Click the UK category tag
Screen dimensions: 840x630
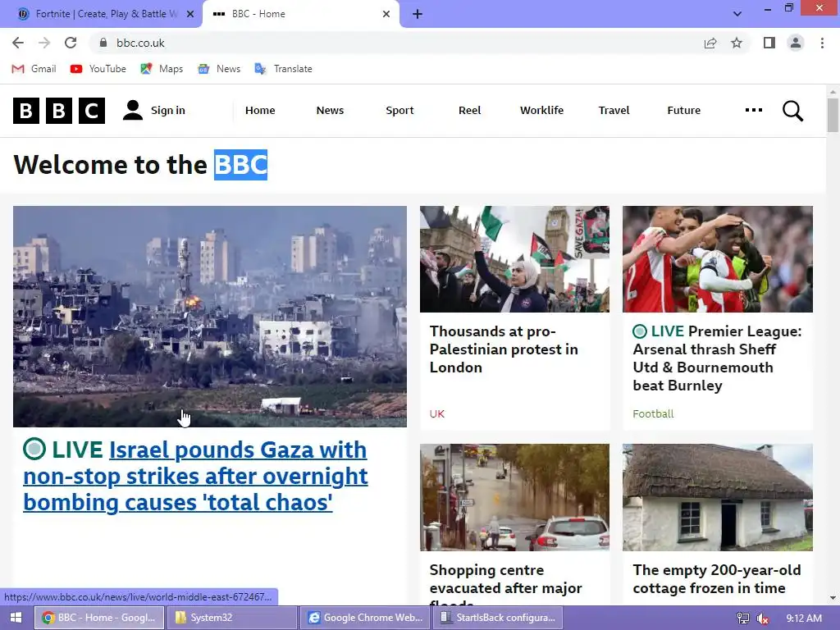(x=437, y=413)
